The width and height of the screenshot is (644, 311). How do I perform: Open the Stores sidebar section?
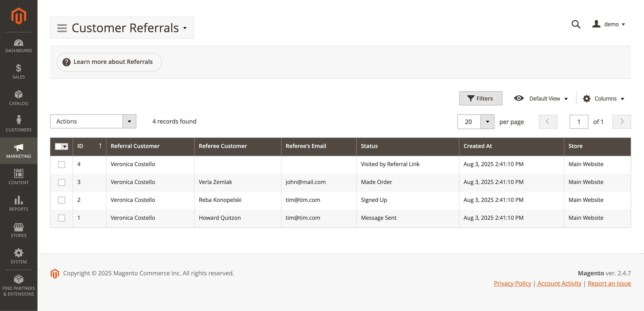pos(19,230)
